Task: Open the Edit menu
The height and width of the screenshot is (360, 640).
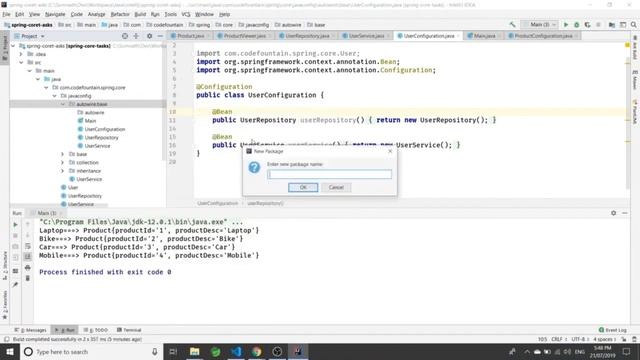Action: click(19, 14)
